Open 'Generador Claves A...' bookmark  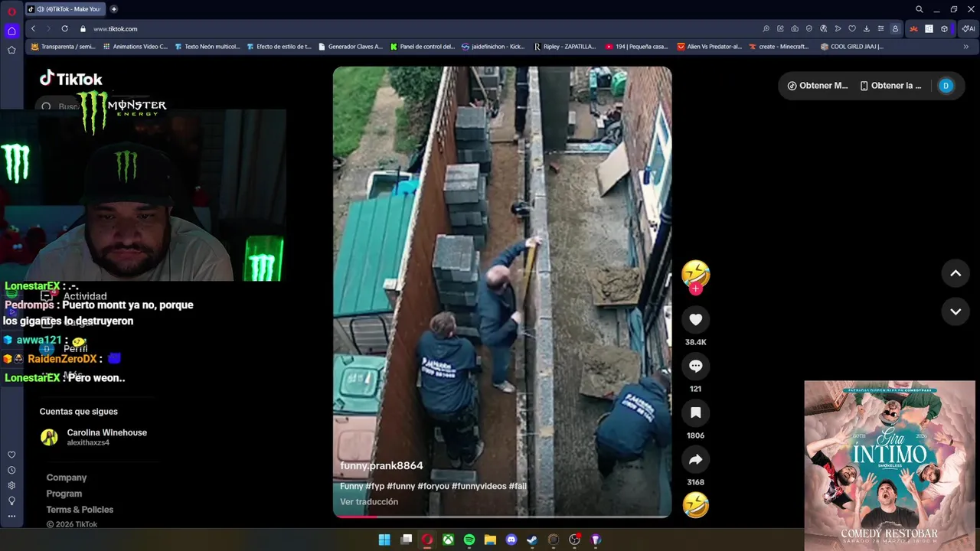(x=351, y=47)
